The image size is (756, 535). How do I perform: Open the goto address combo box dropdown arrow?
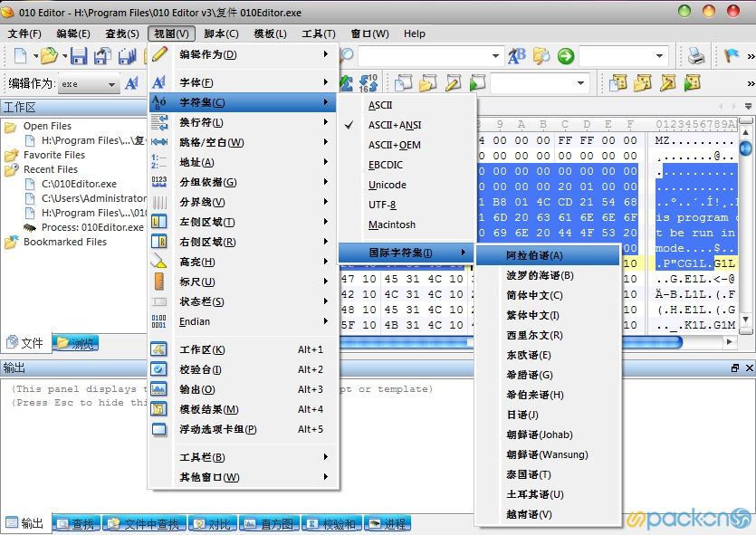pos(659,56)
